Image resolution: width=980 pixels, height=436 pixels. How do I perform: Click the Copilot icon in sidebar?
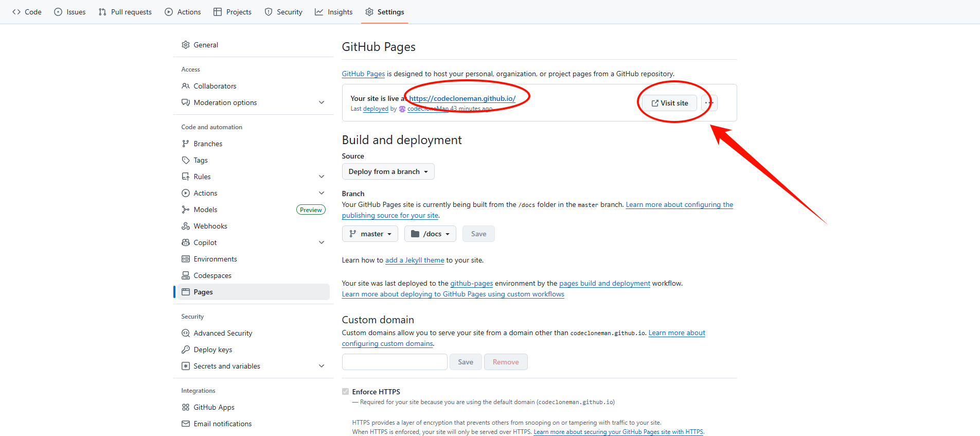[x=186, y=242]
